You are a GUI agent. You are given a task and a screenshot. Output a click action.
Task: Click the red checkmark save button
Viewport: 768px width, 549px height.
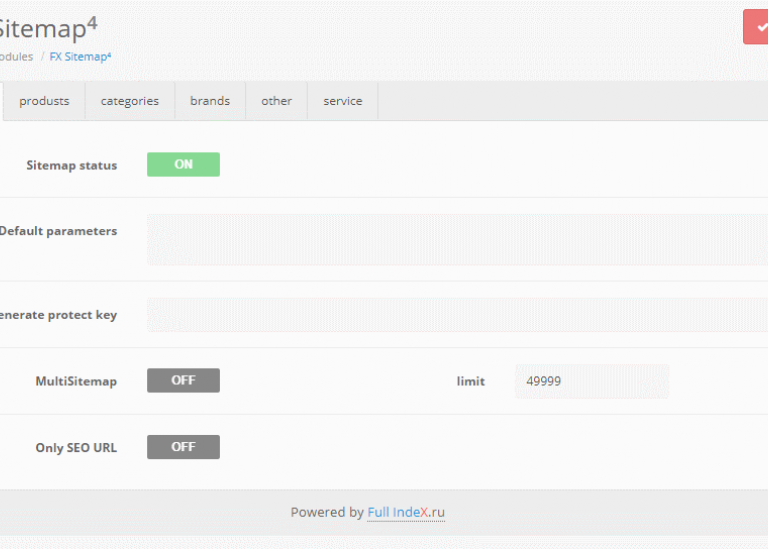coord(756,27)
